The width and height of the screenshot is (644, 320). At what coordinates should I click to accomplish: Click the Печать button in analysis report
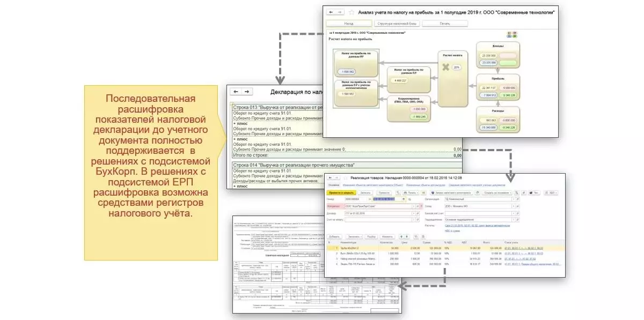pos(445,24)
